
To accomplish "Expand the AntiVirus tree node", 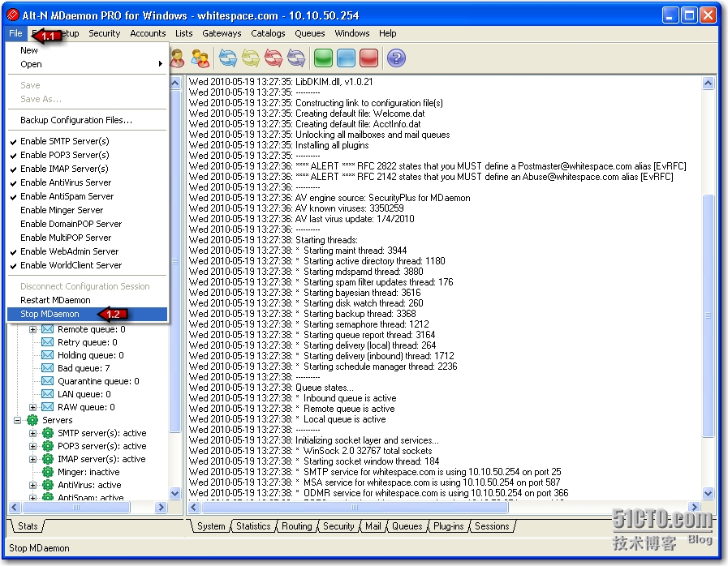I will coord(32,485).
